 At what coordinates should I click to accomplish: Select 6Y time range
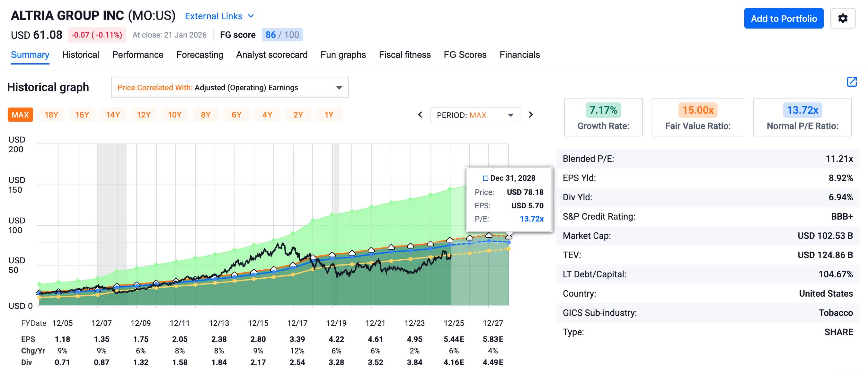click(236, 115)
